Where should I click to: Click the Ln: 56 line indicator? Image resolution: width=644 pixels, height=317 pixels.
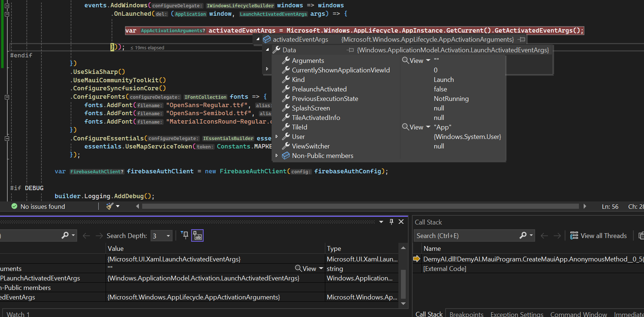coord(610,207)
